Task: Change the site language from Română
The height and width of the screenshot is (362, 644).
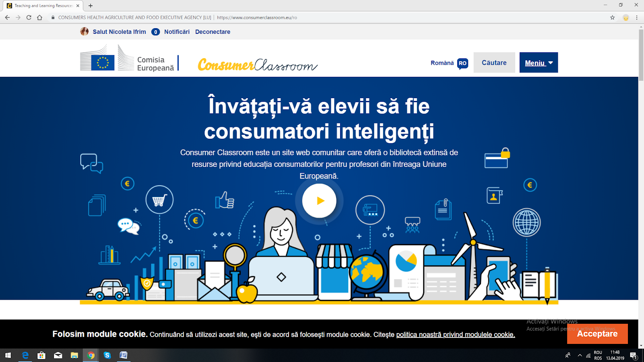Action: point(449,63)
